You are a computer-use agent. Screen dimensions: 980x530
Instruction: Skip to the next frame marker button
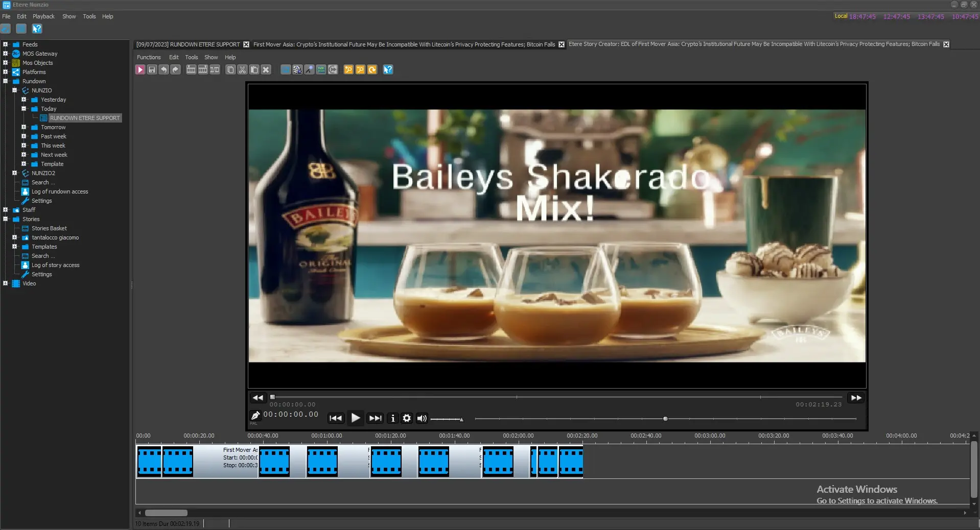coord(376,418)
